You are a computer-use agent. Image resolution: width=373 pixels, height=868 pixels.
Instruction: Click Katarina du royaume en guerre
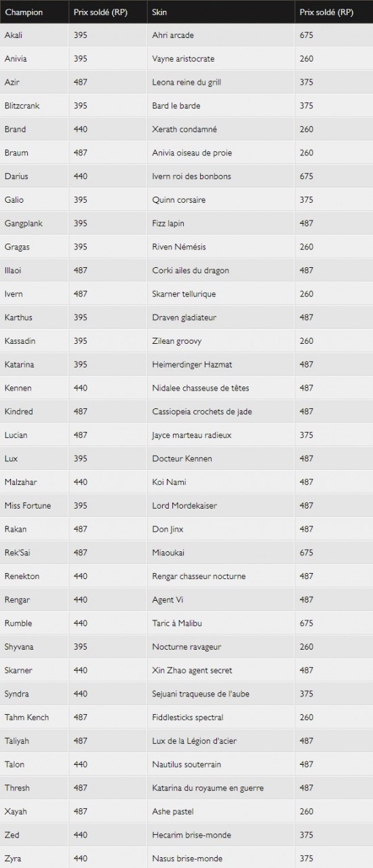(x=208, y=788)
